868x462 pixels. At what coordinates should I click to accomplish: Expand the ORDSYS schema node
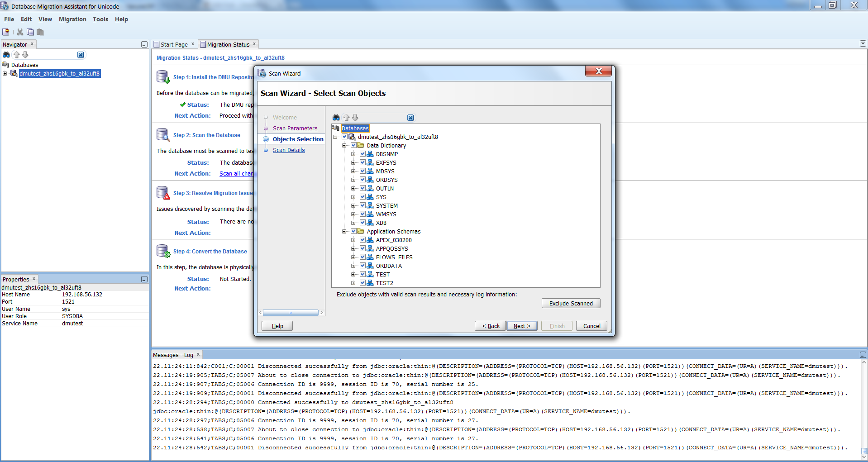tap(353, 180)
